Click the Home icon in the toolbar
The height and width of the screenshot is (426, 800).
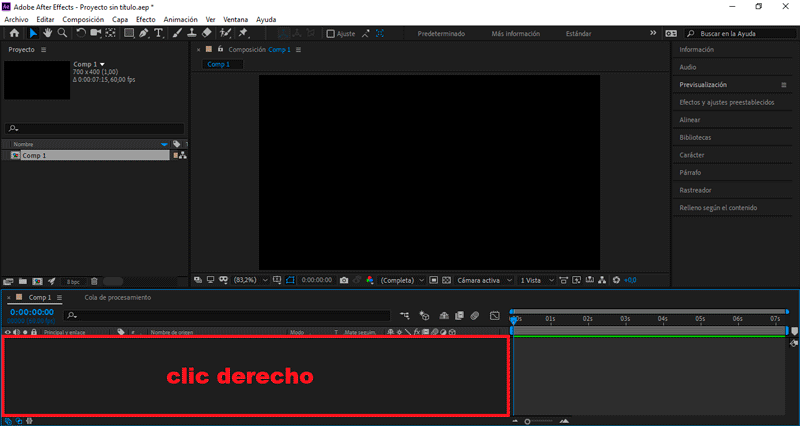(14, 33)
